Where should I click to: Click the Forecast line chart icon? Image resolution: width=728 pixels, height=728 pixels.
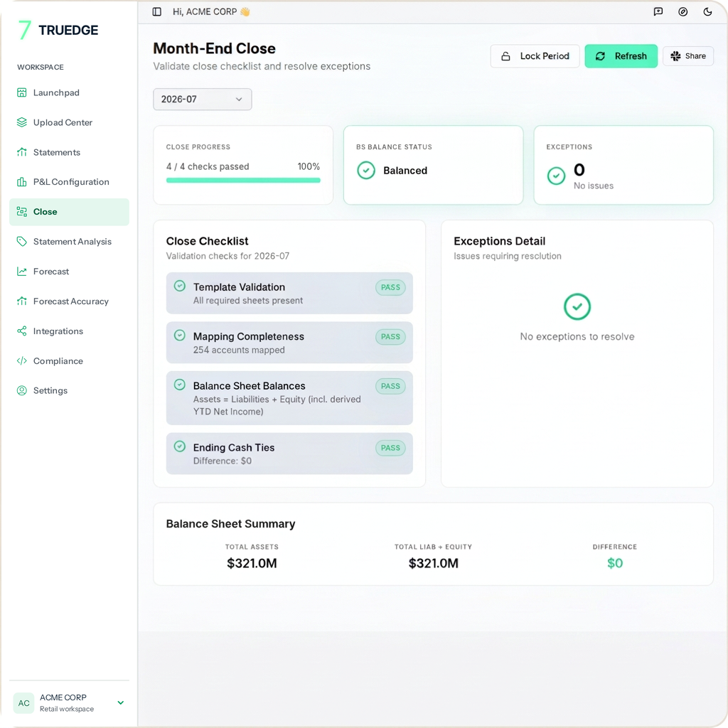click(x=22, y=271)
